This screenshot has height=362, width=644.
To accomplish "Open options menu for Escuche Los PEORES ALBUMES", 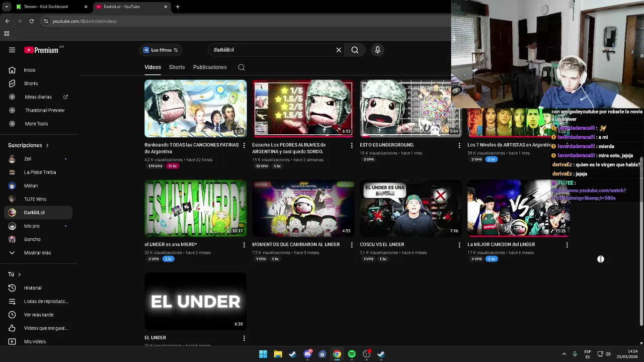I will [352, 145].
